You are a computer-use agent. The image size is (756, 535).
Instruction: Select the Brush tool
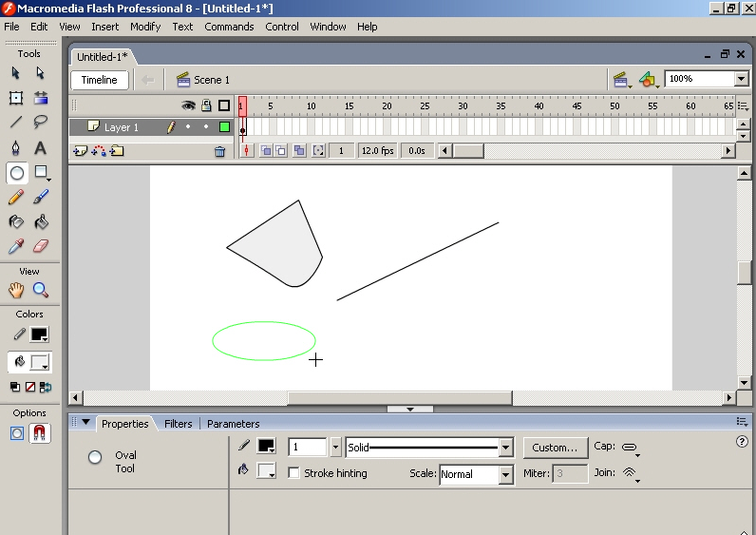(41, 197)
